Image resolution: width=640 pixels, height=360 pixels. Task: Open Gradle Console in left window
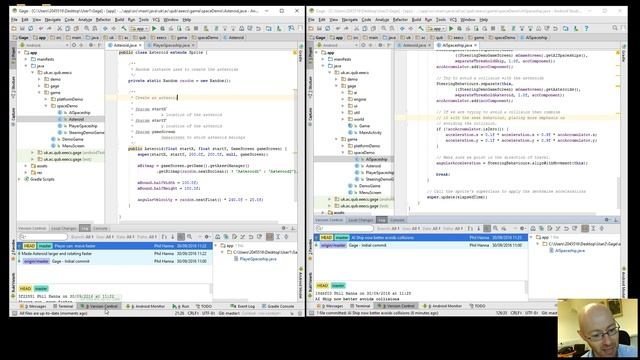pyautogui.click(x=278, y=306)
